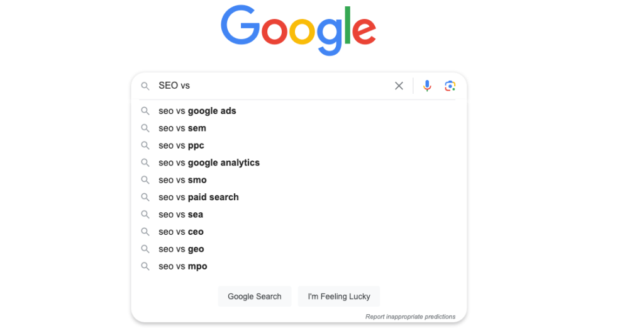644x328 pixels.
Task: Click magnifier icon beside 'seo vs sem'
Action: click(x=145, y=128)
